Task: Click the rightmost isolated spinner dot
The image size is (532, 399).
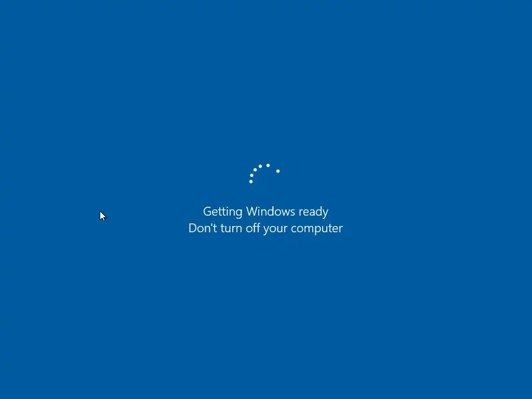Action: tap(278, 171)
